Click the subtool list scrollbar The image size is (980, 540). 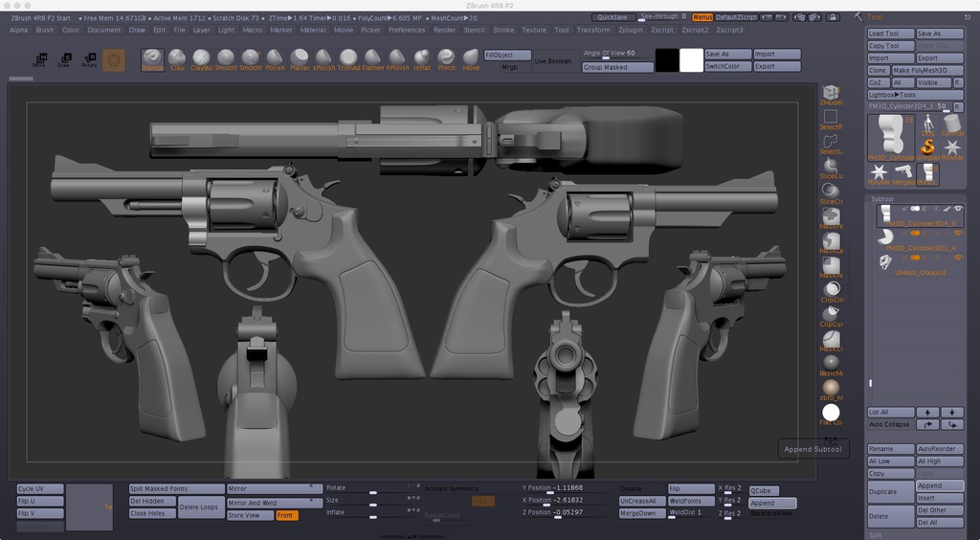(x=870, y=383)
